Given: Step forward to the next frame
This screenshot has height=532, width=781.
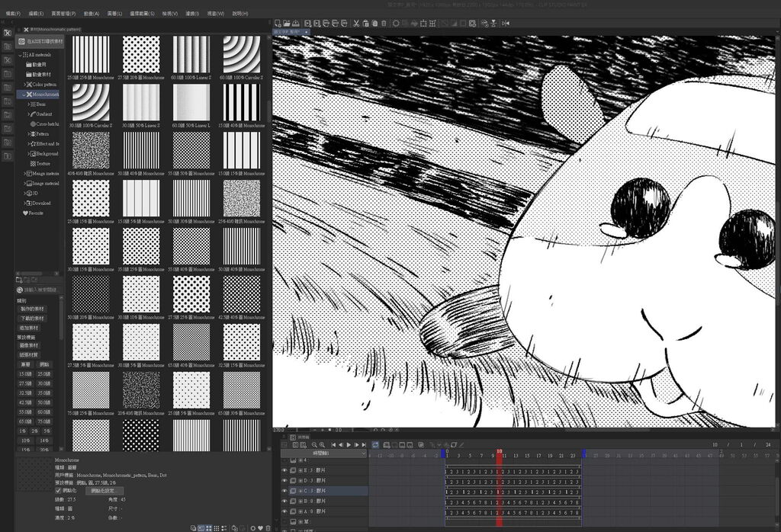Looking at the screenshot, I should click(x=357, y=444).
